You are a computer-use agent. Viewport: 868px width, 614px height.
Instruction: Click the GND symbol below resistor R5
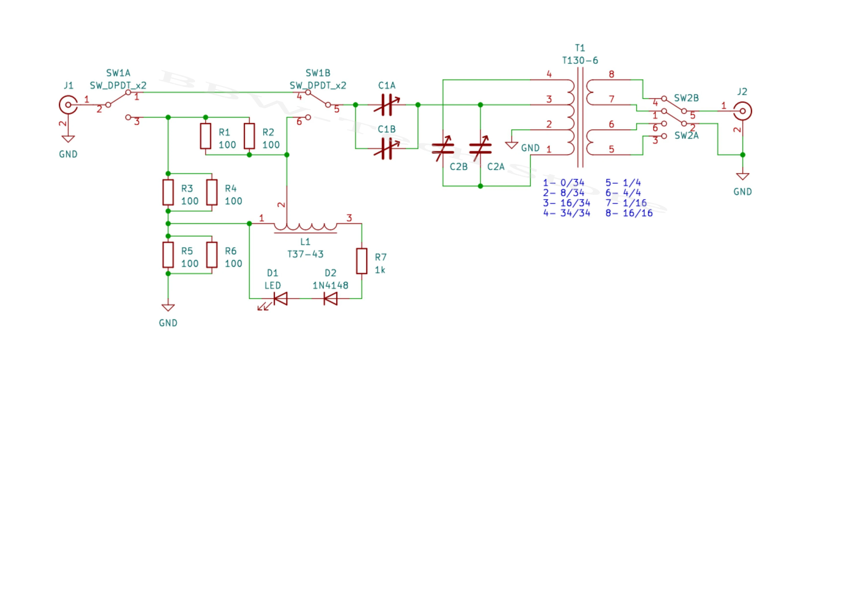click(168, 307)
